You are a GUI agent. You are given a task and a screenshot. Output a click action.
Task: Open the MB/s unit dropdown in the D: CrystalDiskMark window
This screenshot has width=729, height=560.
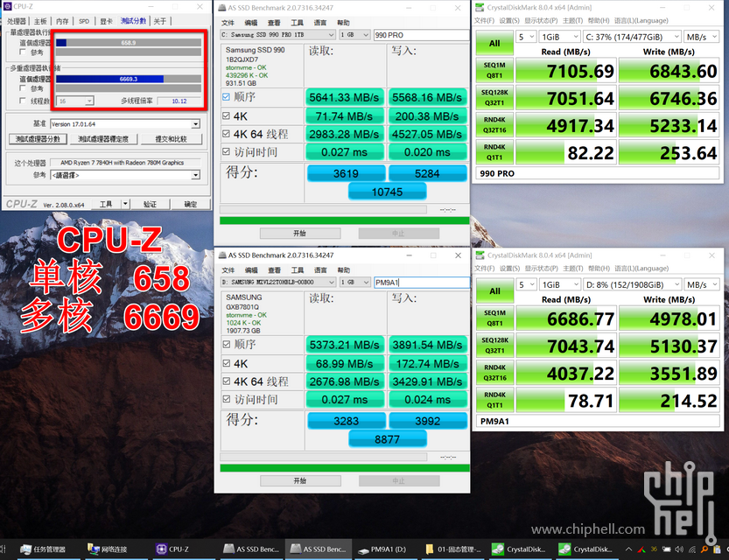coord(702,284)
